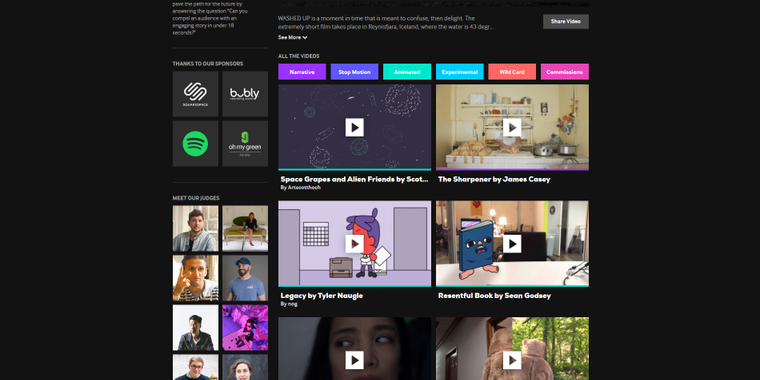This screenshot has height=380, width=760.
Task: Click THANKS TO OUR SPONSORS heading
Action: click(208, 63)
